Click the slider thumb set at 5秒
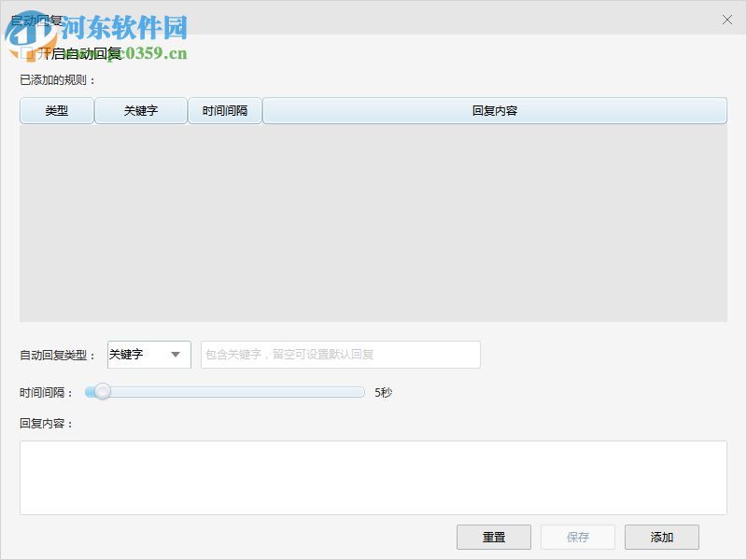This screenshot has height=560, width=747. [x=101, y=392]
